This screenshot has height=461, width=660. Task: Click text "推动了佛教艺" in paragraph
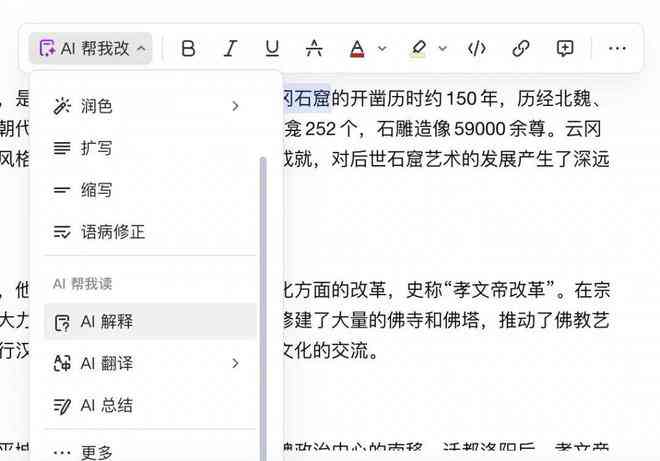point(554,321)
